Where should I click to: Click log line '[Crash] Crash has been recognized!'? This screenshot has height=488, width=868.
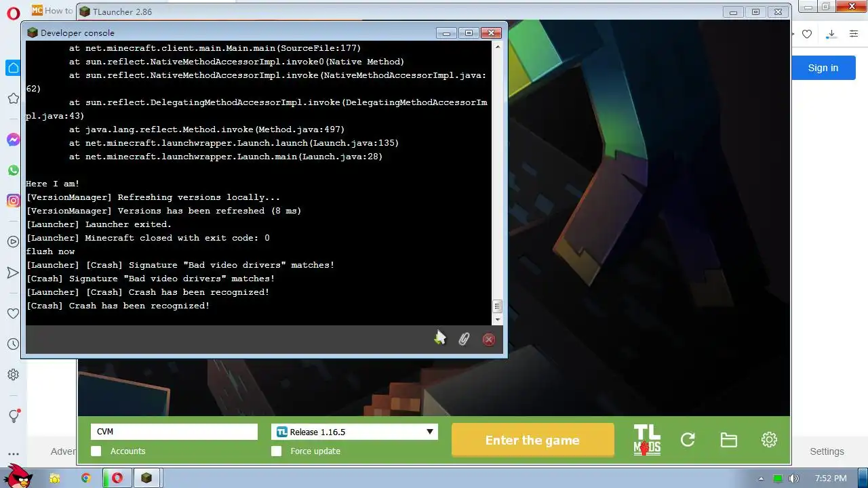coord(118,306)
